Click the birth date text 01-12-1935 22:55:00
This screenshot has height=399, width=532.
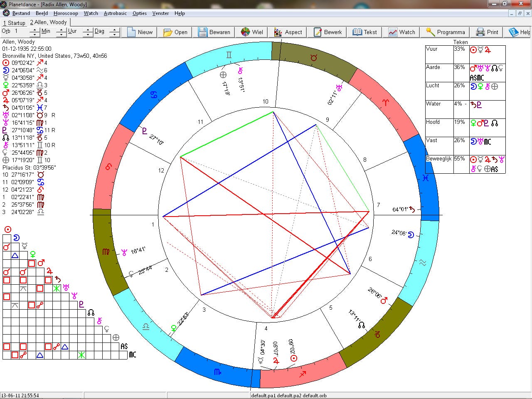27,49
